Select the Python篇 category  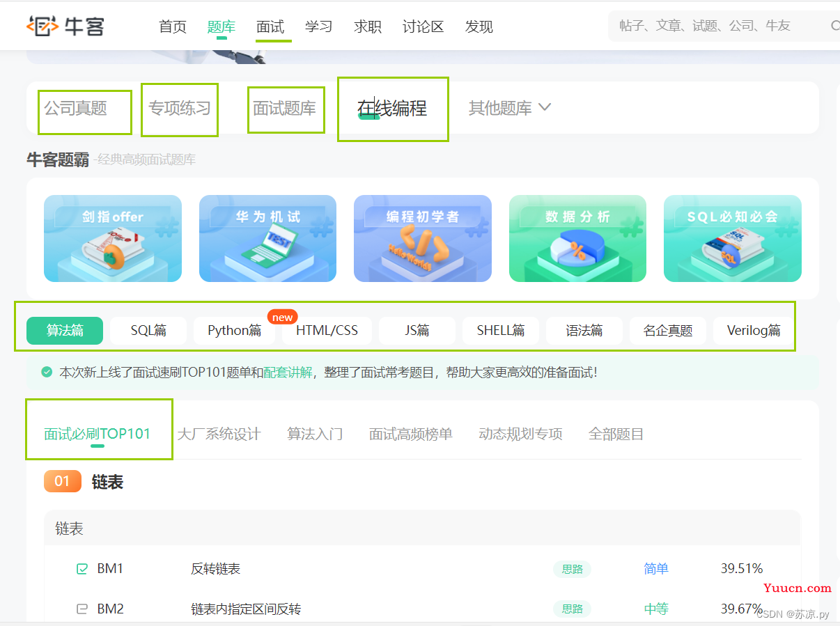pyautogui.click(x=235, y=331)
